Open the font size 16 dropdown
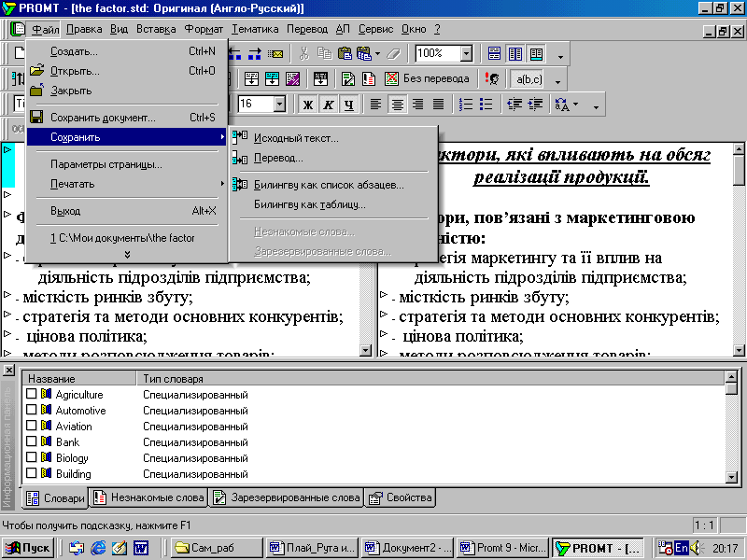Viewport: 747px width, 560px height. point(279,105)
